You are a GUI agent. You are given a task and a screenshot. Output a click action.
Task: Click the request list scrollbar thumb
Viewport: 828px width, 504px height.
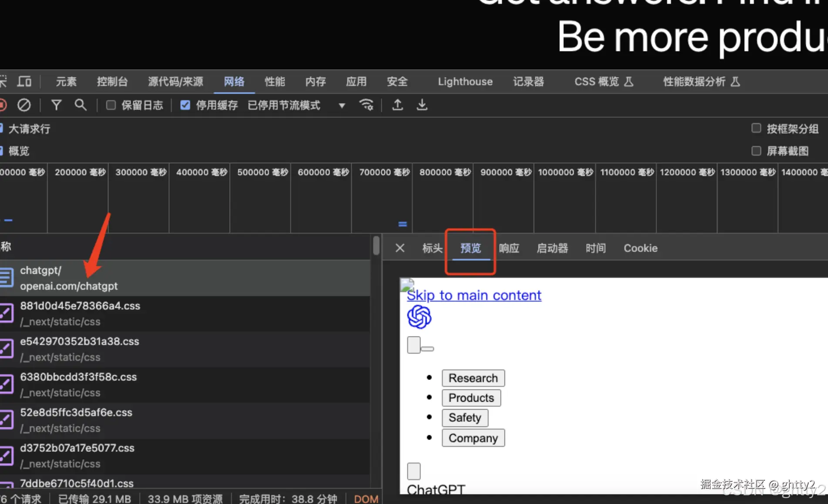[x=376, y=245]
